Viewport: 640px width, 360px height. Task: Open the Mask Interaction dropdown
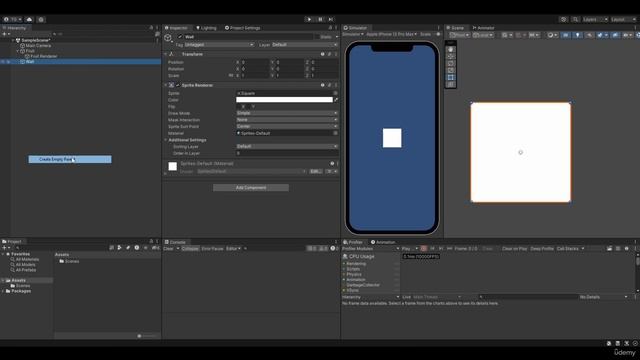click(x=287, y=120)
